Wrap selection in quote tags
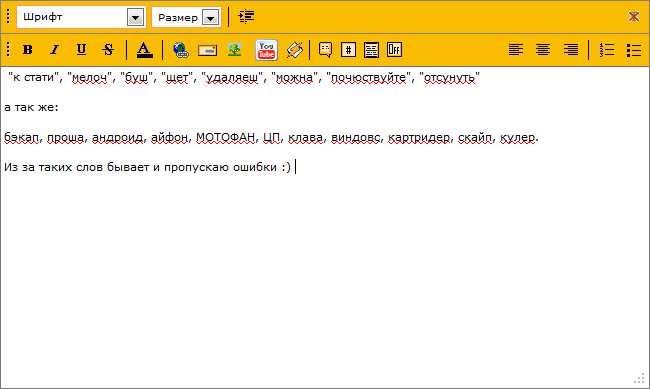The height and width of the screenshot is (389, 650). tap(325, 50)
